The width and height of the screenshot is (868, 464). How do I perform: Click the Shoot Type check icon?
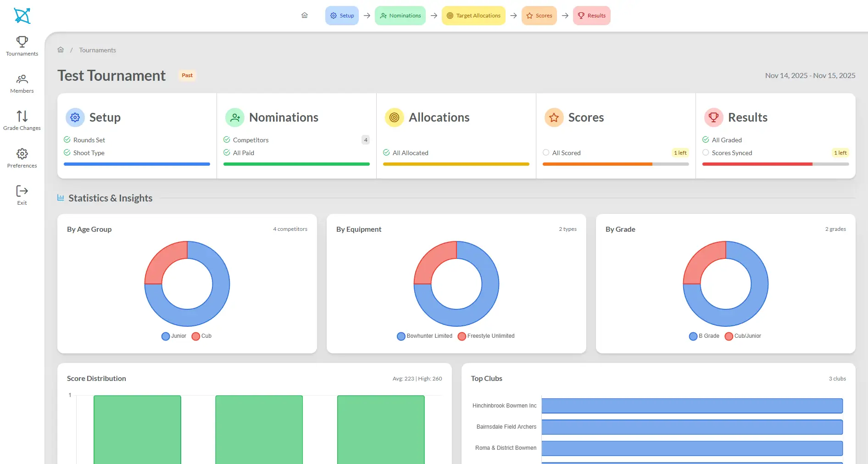(67, 152)
